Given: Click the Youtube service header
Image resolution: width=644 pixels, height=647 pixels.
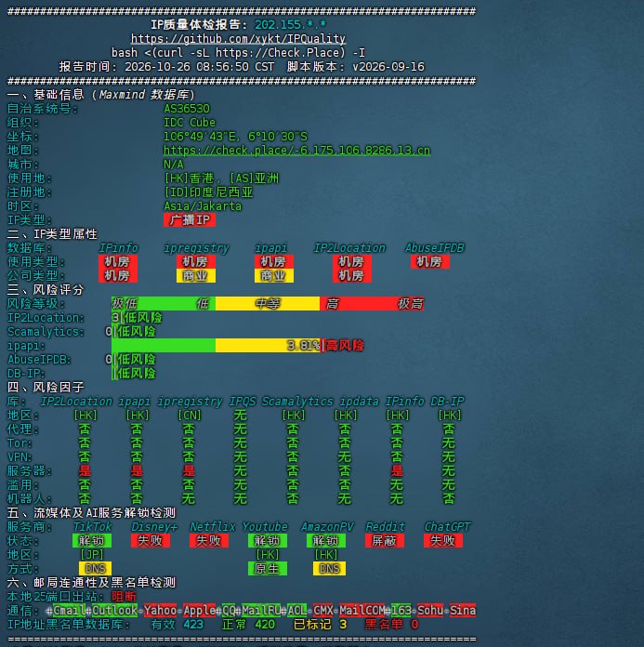Looking at the screenshot, I should tap(265, 527).
